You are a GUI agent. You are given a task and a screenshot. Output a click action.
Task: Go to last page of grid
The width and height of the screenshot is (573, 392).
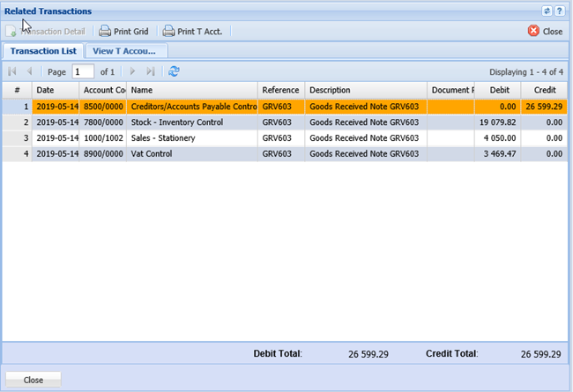pyautogui.click(x=151, y=71)
